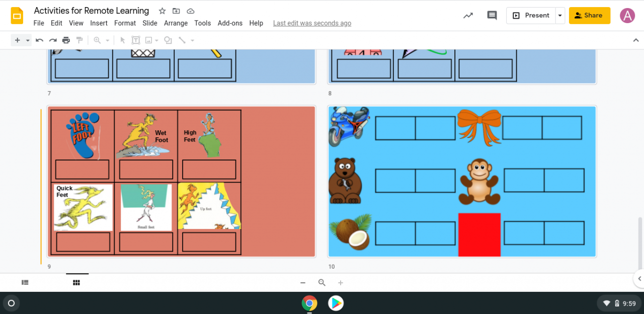
Task: Select the line tool
Action: click(x=182, y=40)
